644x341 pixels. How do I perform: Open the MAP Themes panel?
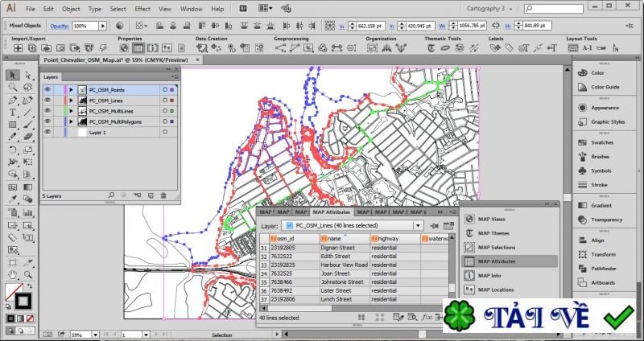coord(493,233)
